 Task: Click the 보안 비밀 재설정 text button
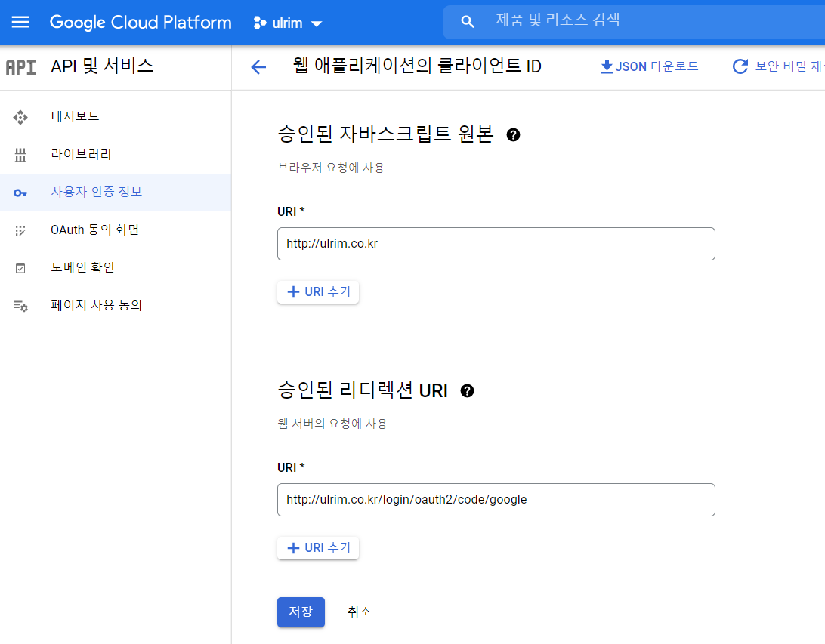pyautogui.click(x=789, y=66)
